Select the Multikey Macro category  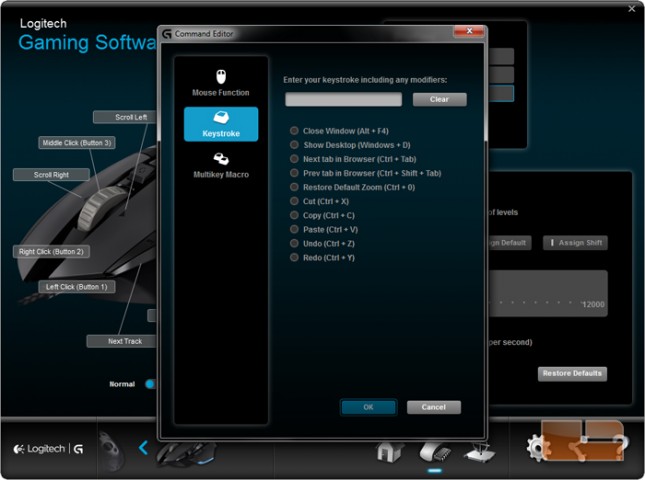(221, 165)
